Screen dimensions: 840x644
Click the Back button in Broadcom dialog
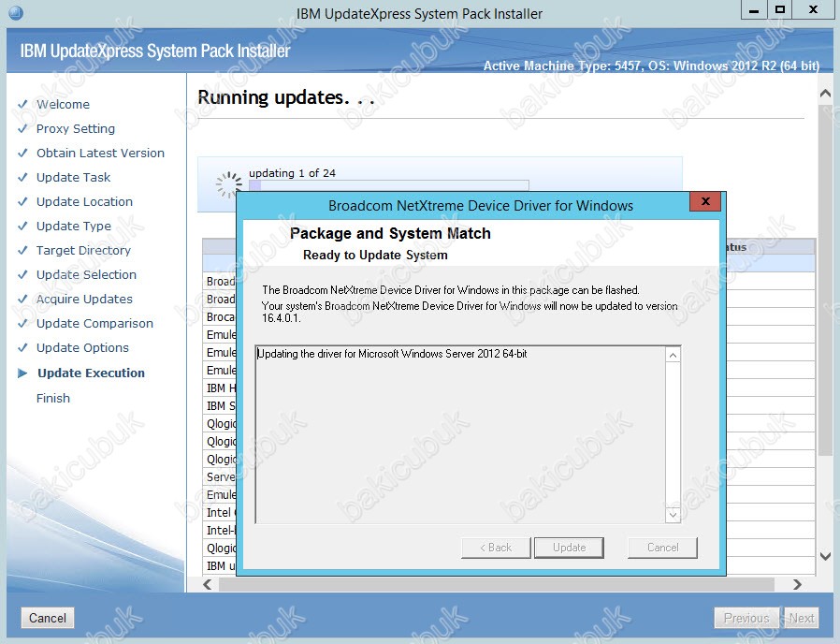[496, 548]
